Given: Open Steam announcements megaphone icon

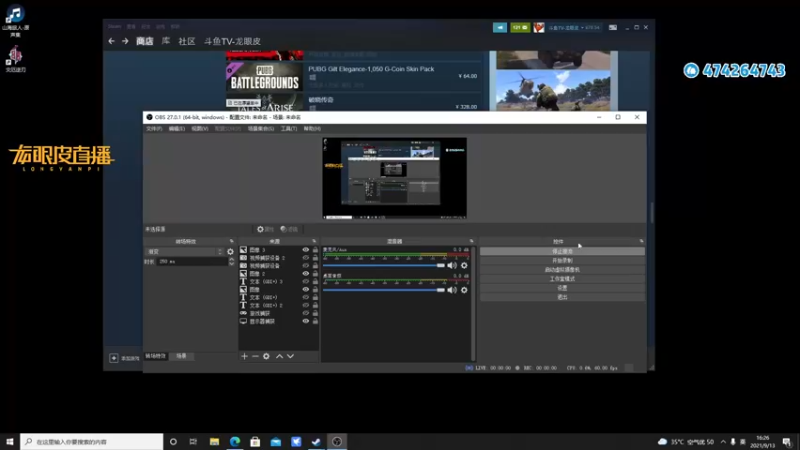Looking at the screenshot, I should (500, 28).
